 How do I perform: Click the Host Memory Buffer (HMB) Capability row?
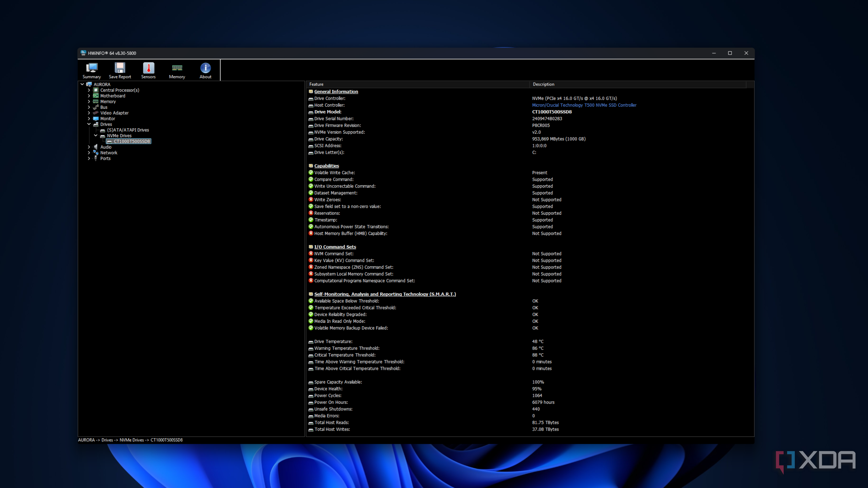[530, 233]
